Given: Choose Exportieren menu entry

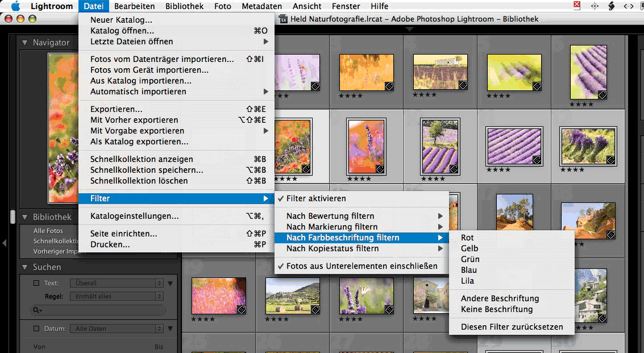Looking at the screenshot, I should (176, 109).
